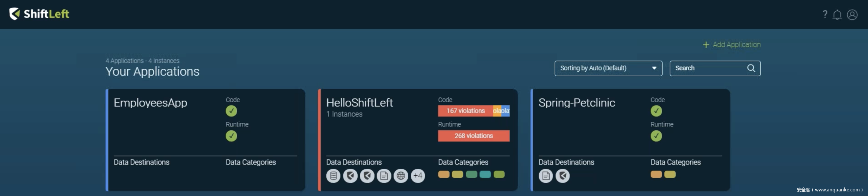
Task: Click the "Data Destinations" label in Spring-Petclinic
Action: [x=566, y=162]
